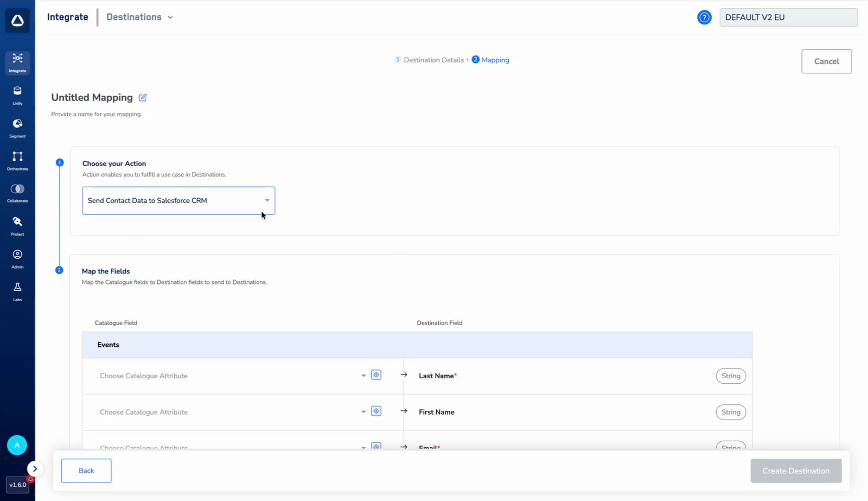
Task: Click the String type badge for Last Name
Action: tap(731, 376)
